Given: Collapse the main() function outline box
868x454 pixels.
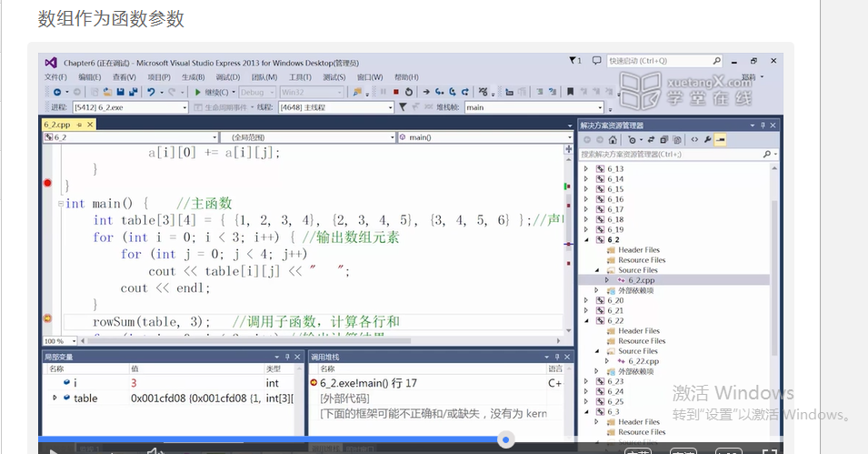Looking at the screenshot, I should click(x=60, y=204).
